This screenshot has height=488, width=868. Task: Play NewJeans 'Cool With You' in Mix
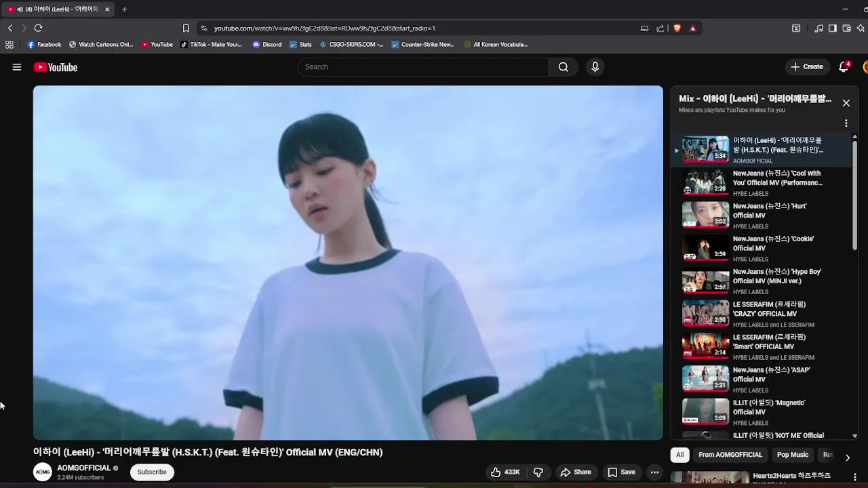tap(761, 182)
